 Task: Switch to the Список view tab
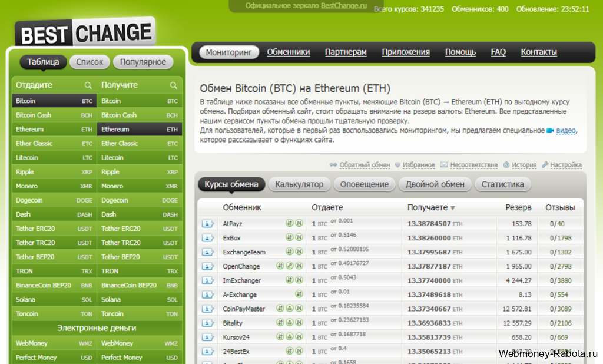(90, 62)
